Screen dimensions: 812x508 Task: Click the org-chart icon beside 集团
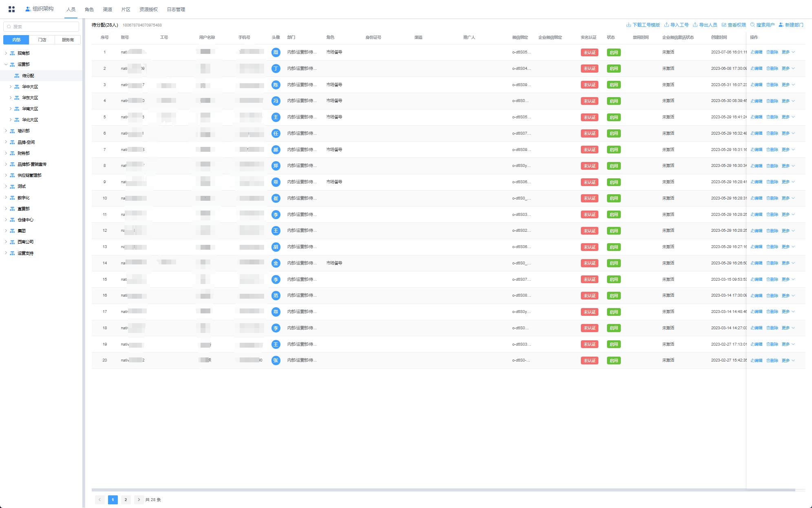tap(12, 231)
